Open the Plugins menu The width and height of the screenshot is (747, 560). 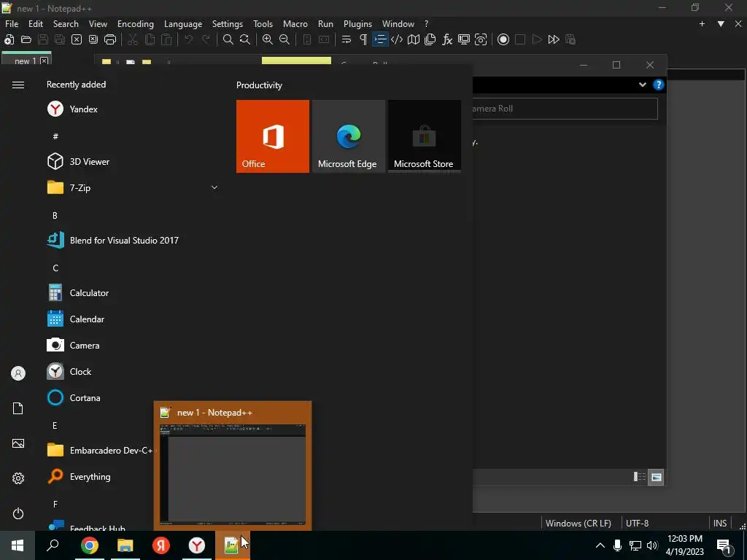(357, 24)
